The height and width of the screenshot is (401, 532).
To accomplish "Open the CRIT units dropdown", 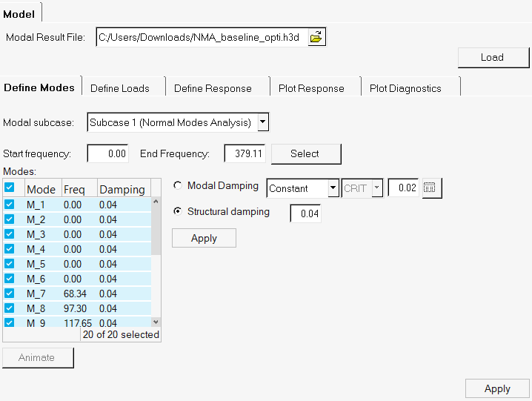I will (x=377, y=188).
